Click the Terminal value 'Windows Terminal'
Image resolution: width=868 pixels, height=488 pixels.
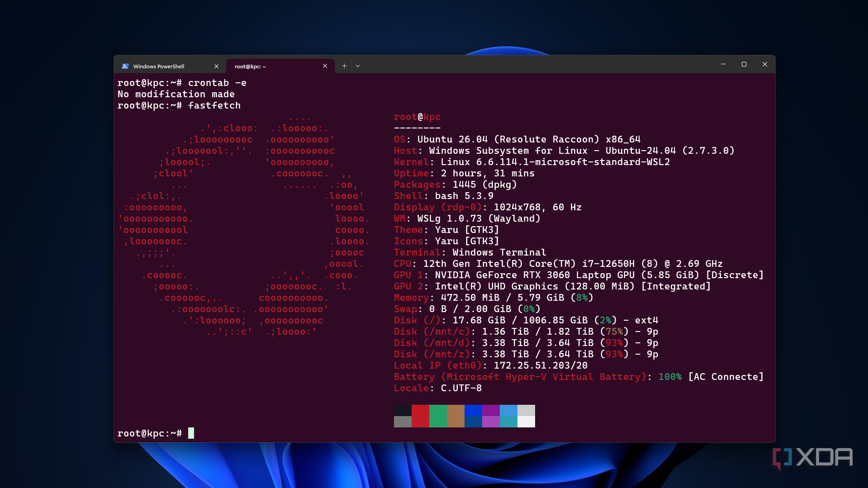(x=499, y=252)
